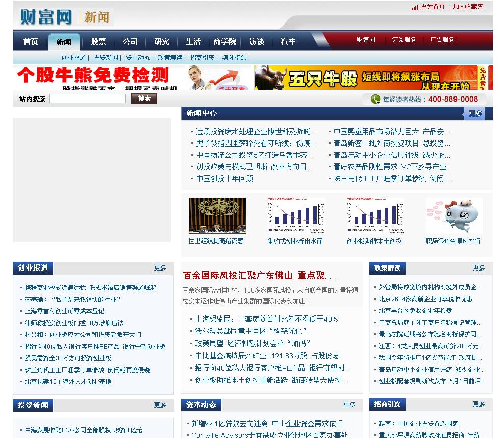Open the 政策解读 sub-menu link
The image size is (504, 438).
coord(170,58)
